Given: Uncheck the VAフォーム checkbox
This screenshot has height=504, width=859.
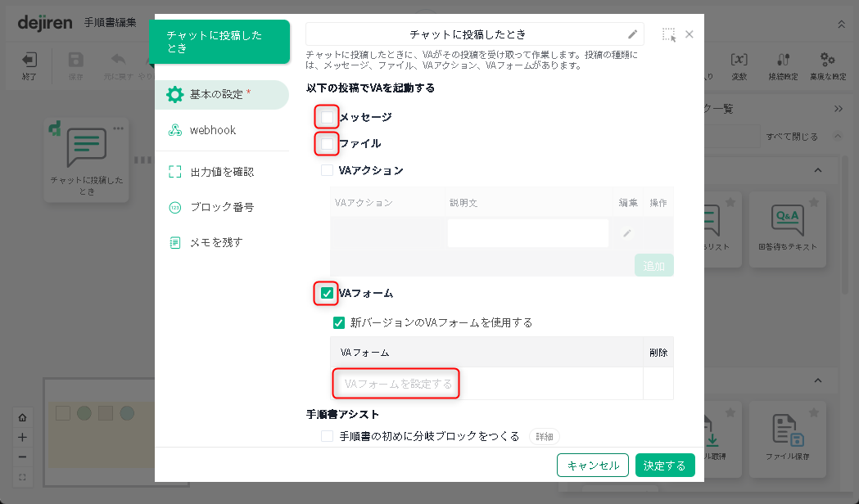Looking at the screenshot, I should [327, 293].
